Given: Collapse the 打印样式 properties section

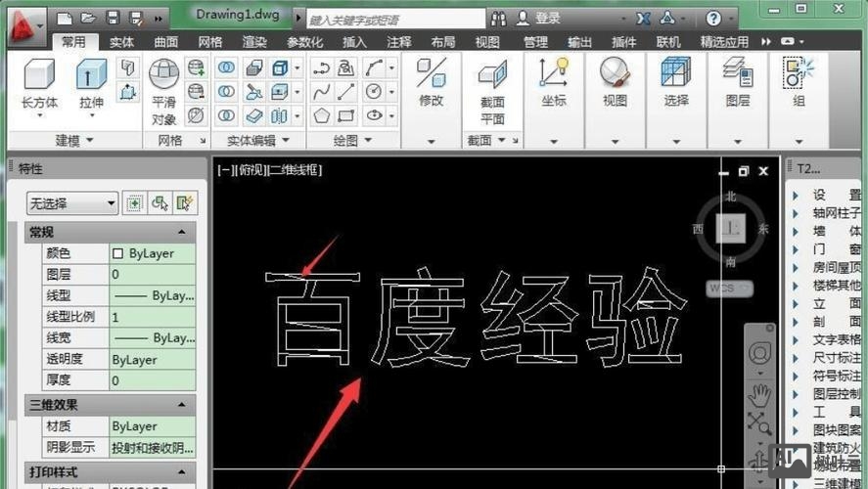Looking at the screenshot, I should tap(182, 472).
